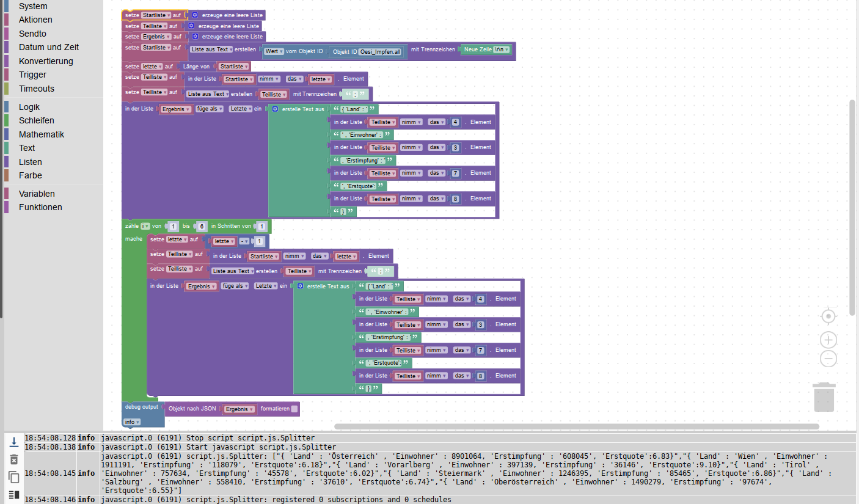The height and width of the screenshot is (504, 859).
Task: Click the scroll-log-to-bottom arrow icon
Action: coord(14,442)
